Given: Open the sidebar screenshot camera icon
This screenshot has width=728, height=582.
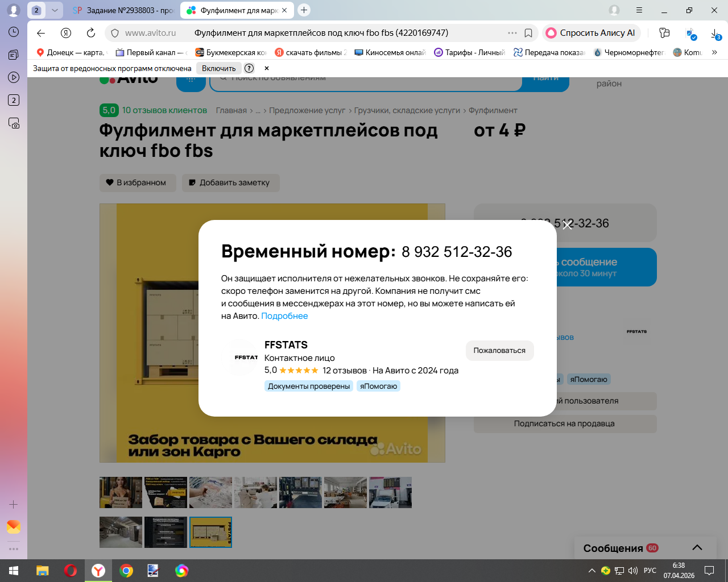Looking at the screenshot, I should click(x=14, y=123).
